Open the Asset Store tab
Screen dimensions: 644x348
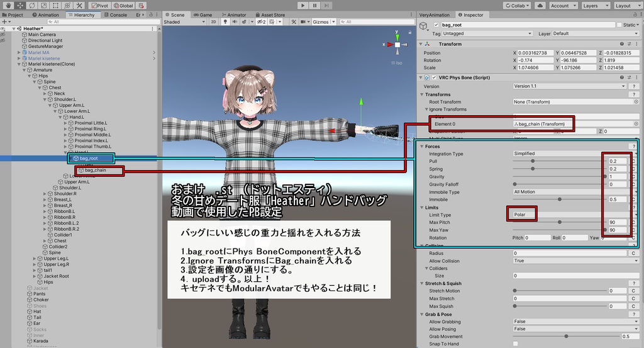(270, 15)
